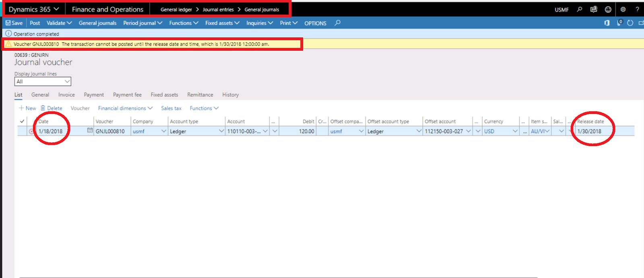Open the Display journal lines combo box
Viewport: 644px width, 278px height.
(x=43, y=81)
